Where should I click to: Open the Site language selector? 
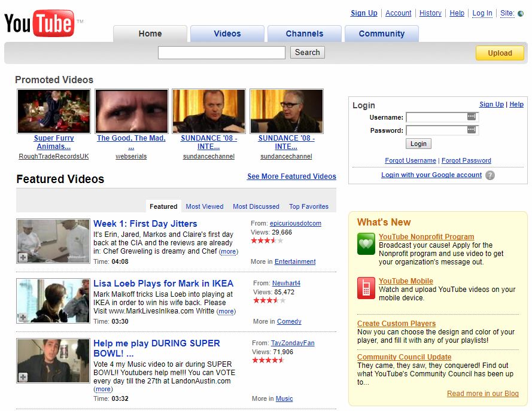click(x=507, y=13)
